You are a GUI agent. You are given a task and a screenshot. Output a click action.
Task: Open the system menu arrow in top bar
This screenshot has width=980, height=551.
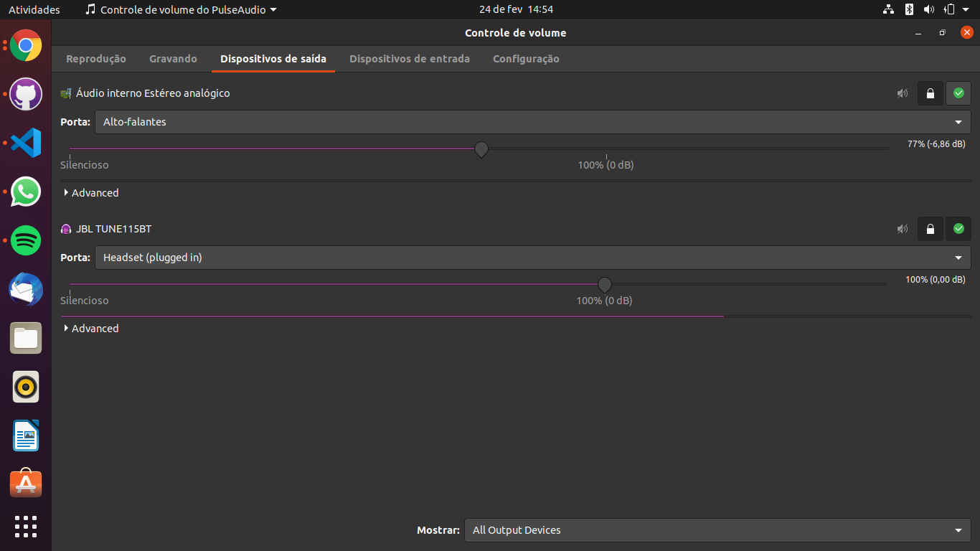(966, 10)
